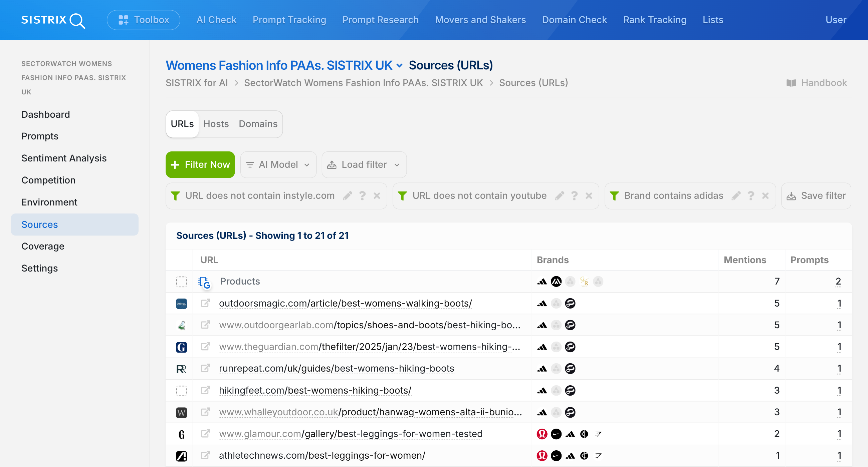This screenshot has width=868, height=467.
Task: Open Rank Tracking
Action: click(x=655, y=20)
